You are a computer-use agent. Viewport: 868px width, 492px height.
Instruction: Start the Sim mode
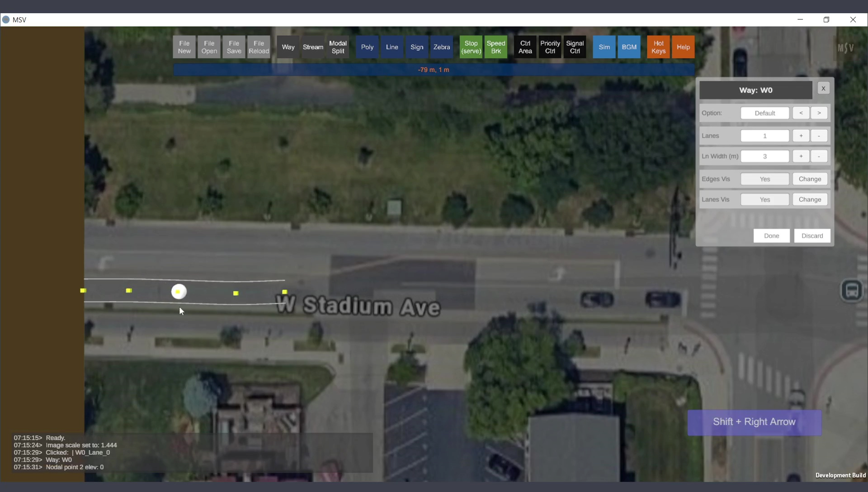coord(604,47)
